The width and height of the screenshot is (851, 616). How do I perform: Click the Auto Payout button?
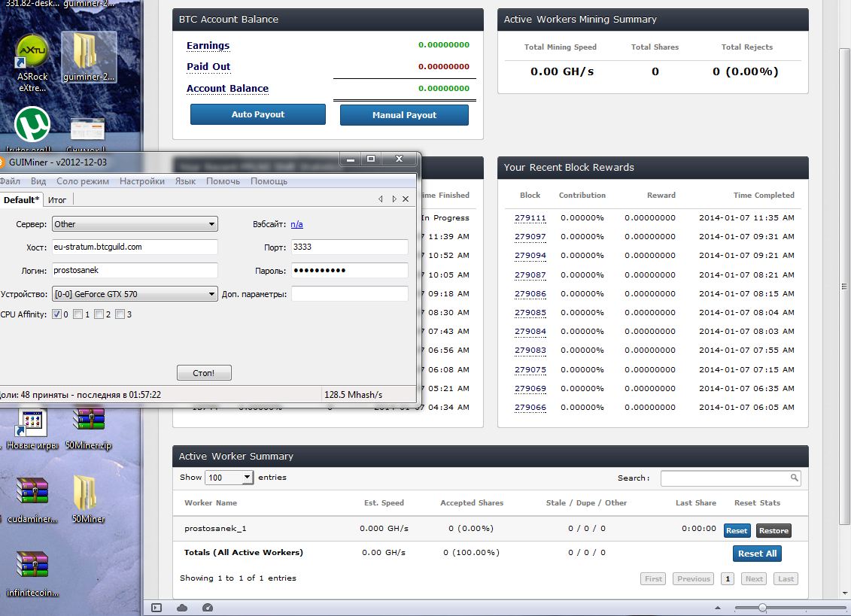(x=258, y=114)
